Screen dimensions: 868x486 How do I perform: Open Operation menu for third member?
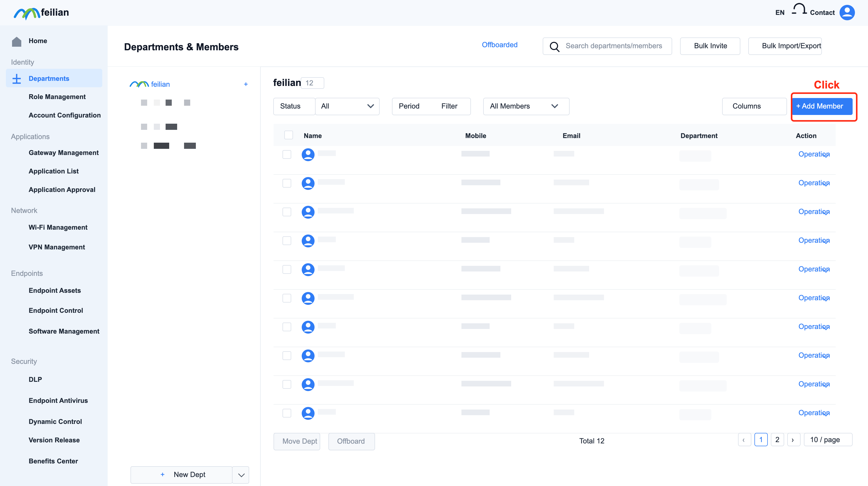[814, 212]
